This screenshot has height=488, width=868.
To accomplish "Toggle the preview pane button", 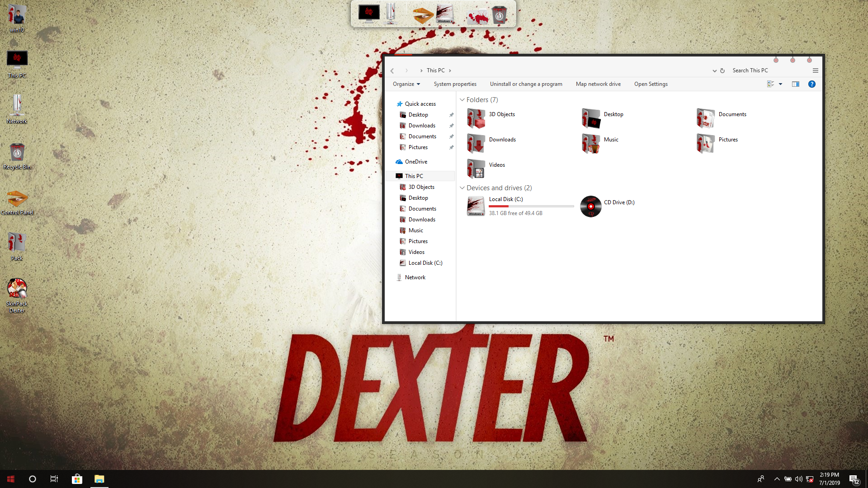I will 795,84.
